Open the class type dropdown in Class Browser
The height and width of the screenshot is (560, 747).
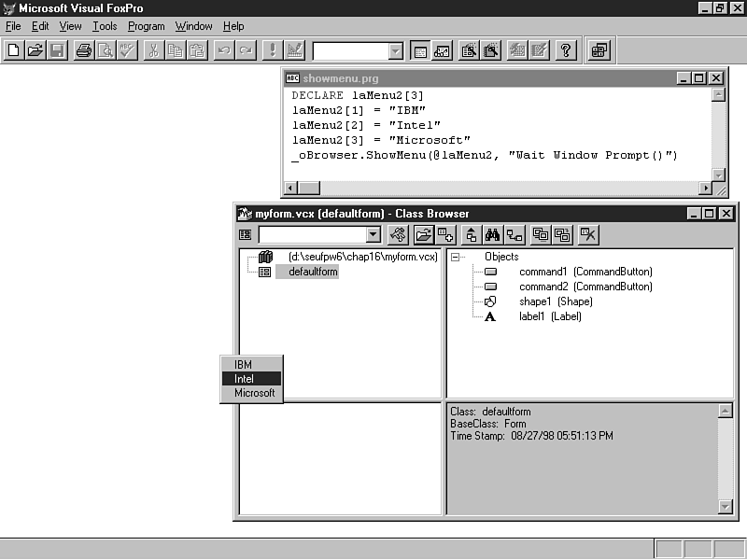373,235
